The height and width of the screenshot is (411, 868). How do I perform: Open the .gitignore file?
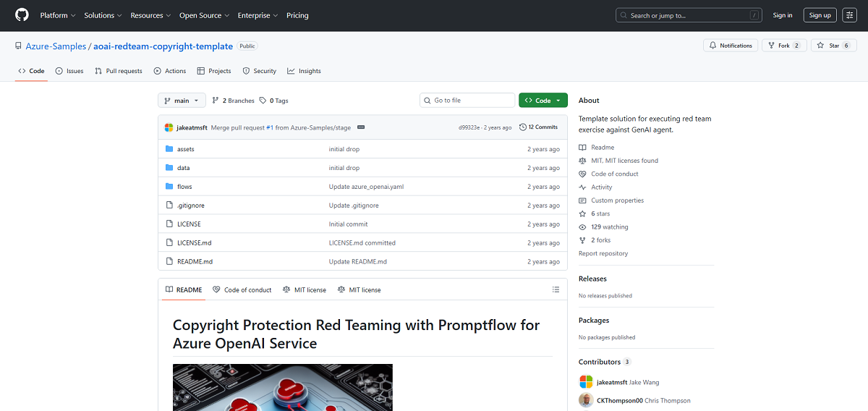click(190, 205)
